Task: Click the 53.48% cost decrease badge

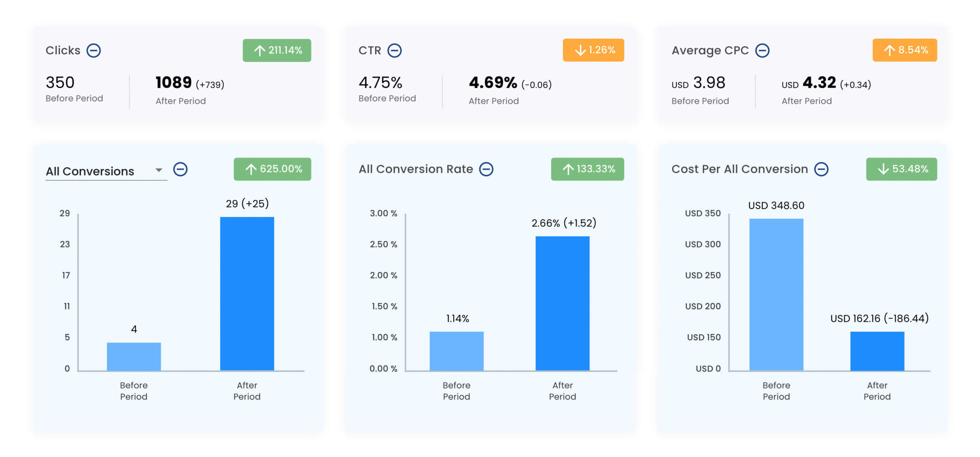Action: tap(902, 169)
